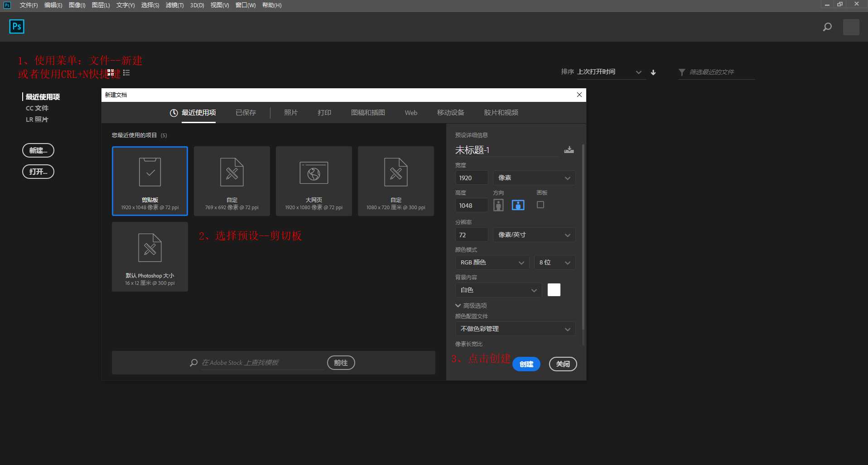Switch to grid view icon
This screenshot has height=465, width=868.
[111, 72]
